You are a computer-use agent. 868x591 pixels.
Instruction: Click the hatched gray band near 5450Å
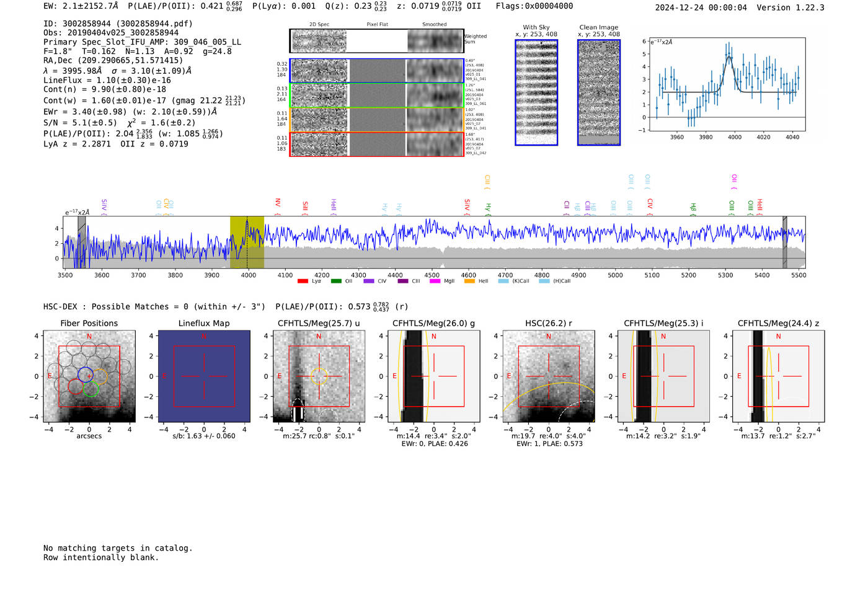(785, 242)
